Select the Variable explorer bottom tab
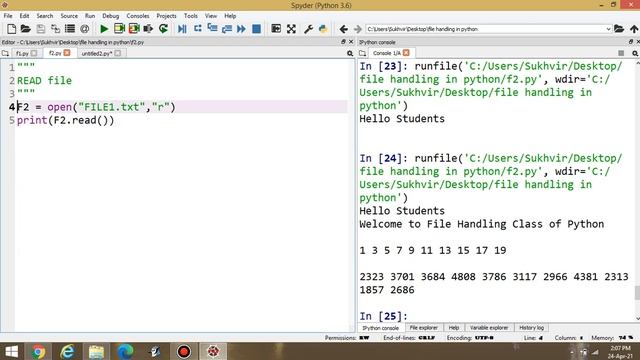 pyautogui.click(x=489, y=328)
